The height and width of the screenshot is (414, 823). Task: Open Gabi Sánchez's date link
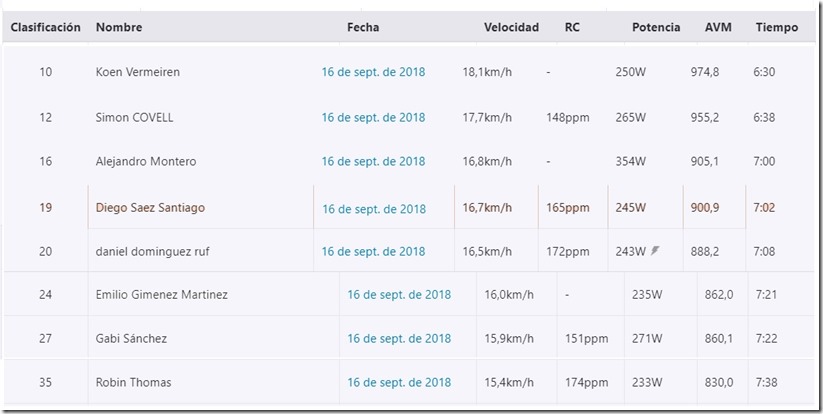pos(399,339)
